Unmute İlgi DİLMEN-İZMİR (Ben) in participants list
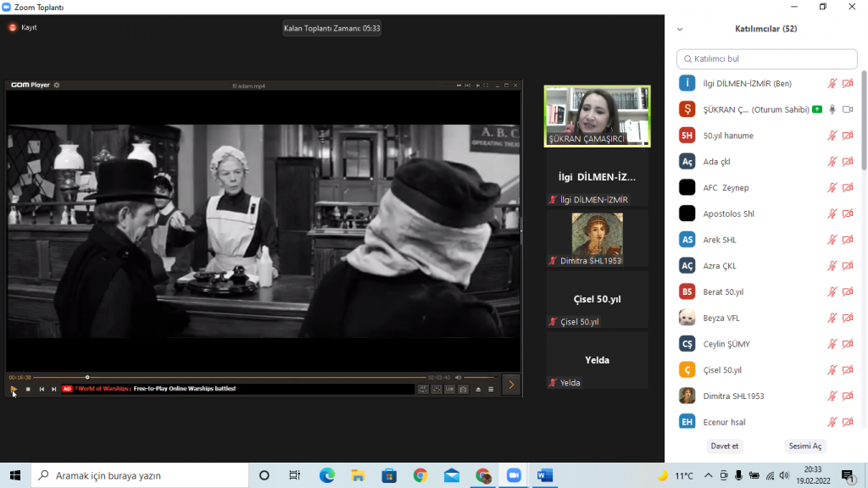868x488 pixels. (834, 83)
